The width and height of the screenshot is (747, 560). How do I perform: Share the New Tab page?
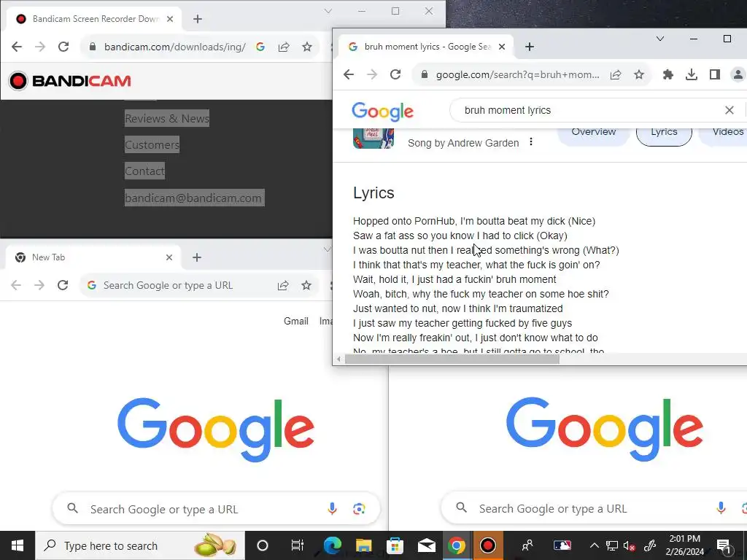click(x=283, y=285)
